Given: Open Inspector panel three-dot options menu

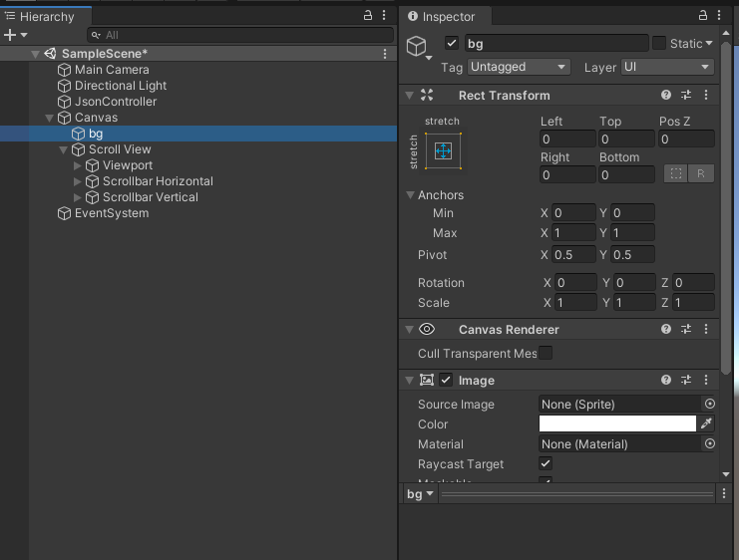Looking at the screenshot, I should tap(719, 16).
